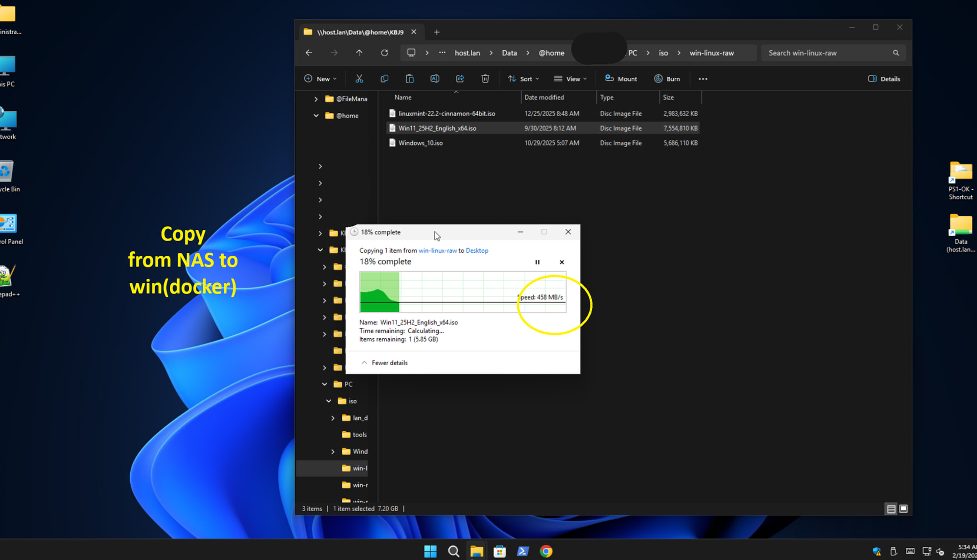This screenshot has height=560, width=977.
Task: Collapse the @home tree folder
Action: coord(316,115)
